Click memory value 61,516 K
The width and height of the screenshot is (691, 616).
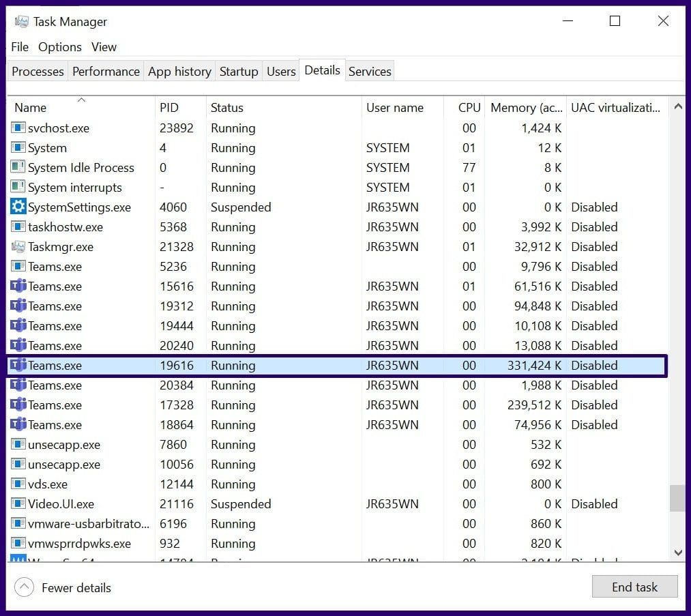538,286
